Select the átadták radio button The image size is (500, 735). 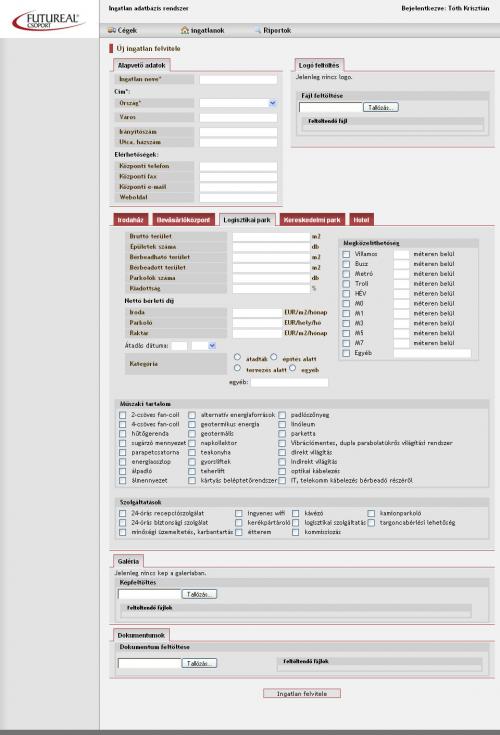(x=238, y=357)
